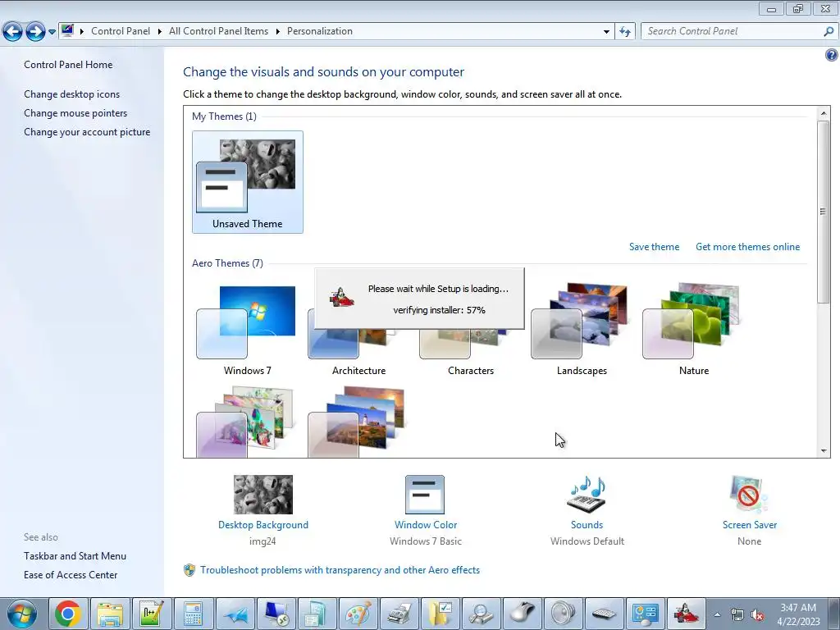The width and height of the screenshot is (840, 630).
Task: Click the network tray icon
Action: (737, 615)
